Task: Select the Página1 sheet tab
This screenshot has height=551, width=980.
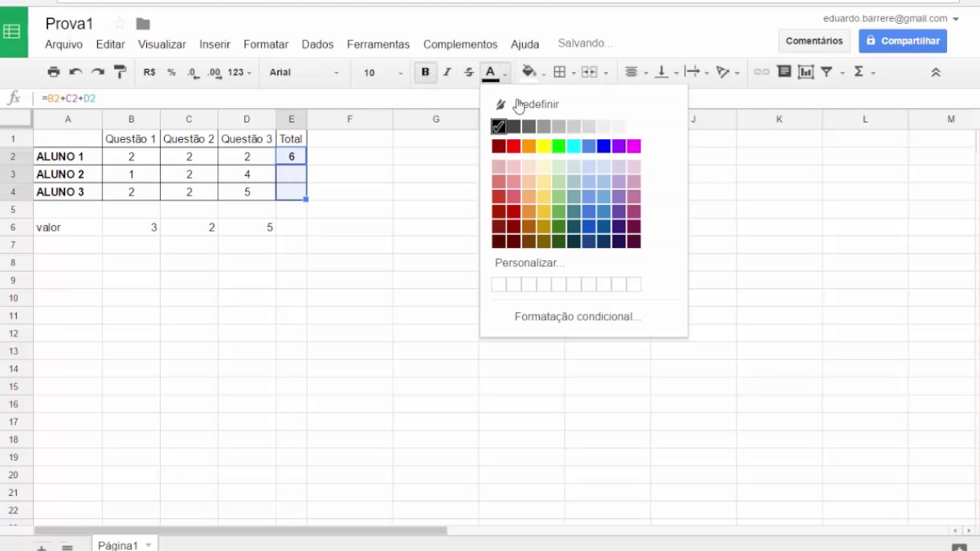Action: 117,545
